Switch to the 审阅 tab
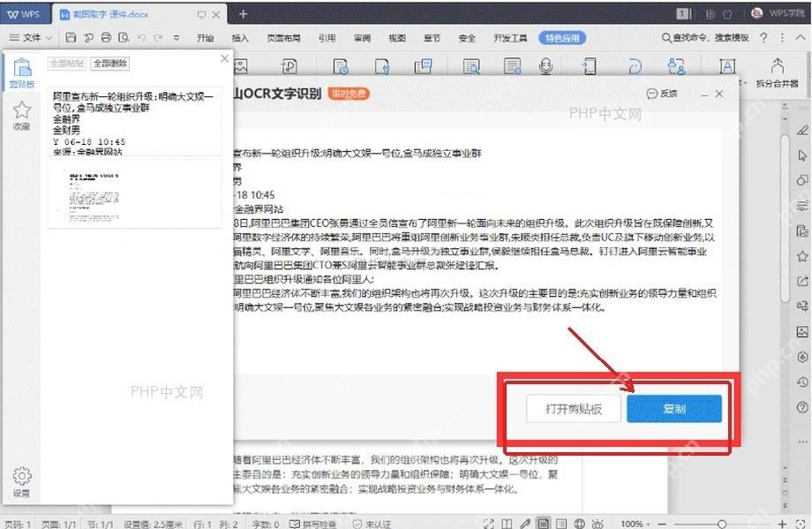 click(362, 38)
